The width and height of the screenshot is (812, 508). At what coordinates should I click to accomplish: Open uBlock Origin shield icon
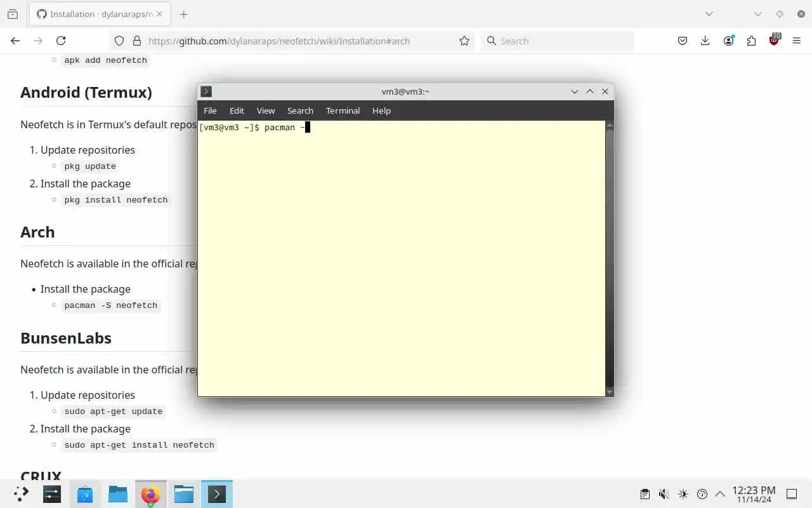tap(774, 40)
